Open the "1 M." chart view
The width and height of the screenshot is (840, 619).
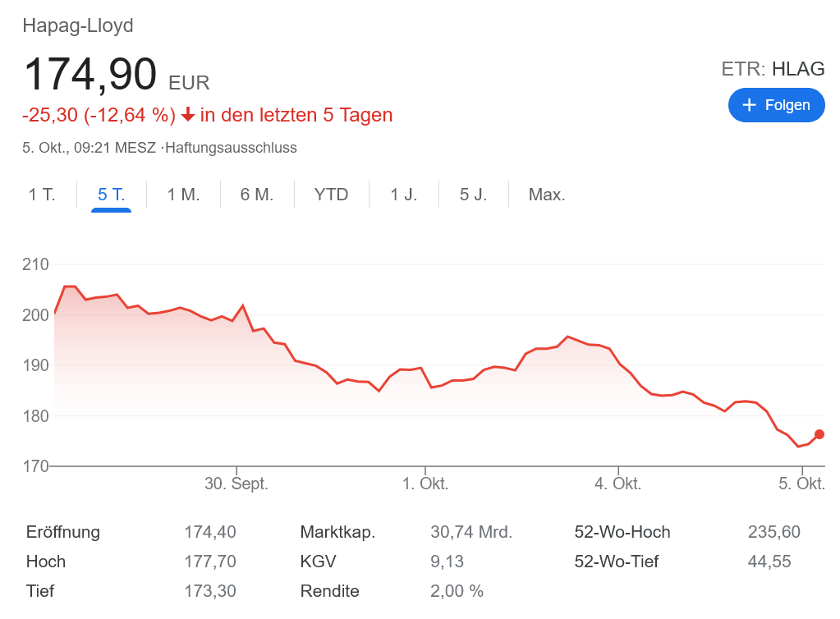pos(182,195)
